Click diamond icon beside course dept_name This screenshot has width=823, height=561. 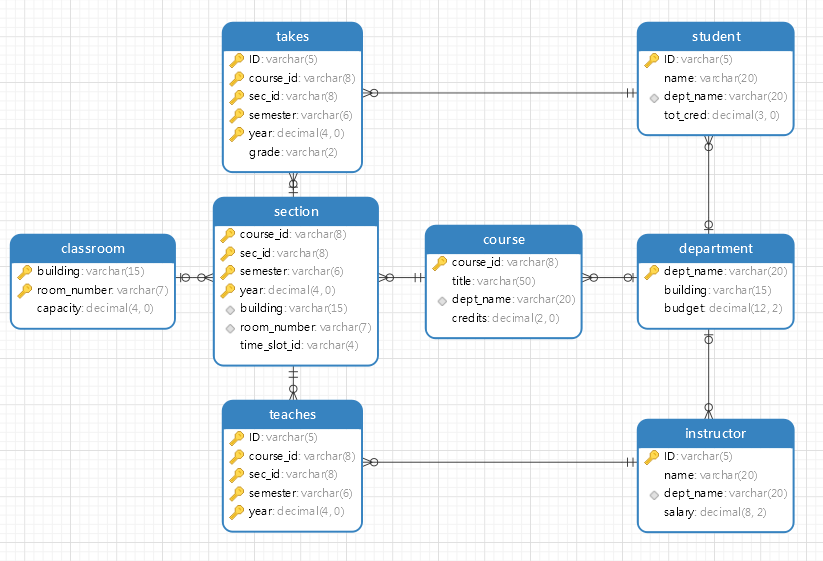coord(442,301)
